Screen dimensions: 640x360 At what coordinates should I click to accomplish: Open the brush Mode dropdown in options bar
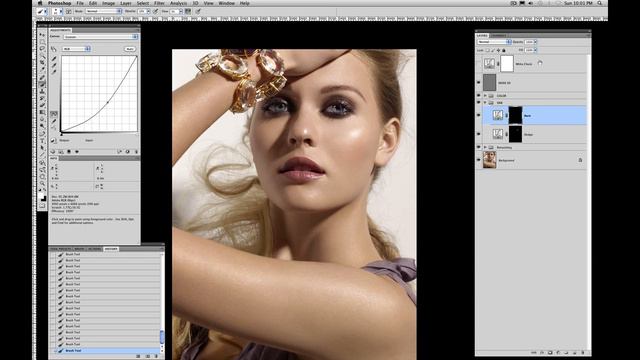(x=103, y=11)
